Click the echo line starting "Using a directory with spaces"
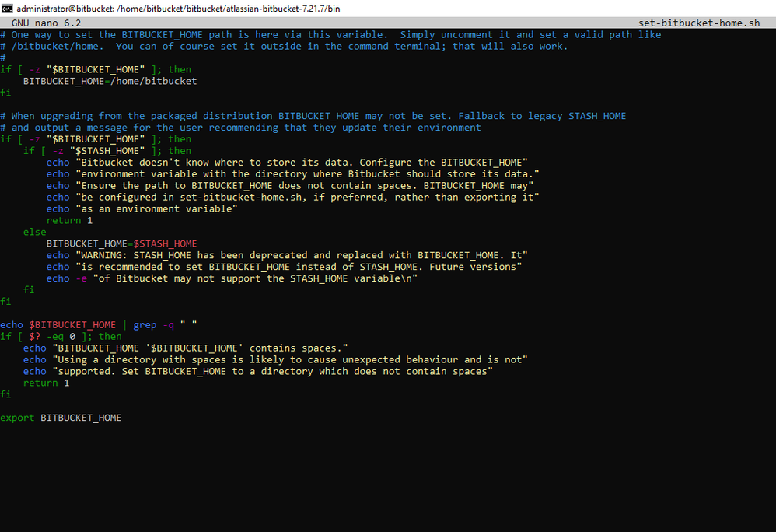 tap(275, 360)
